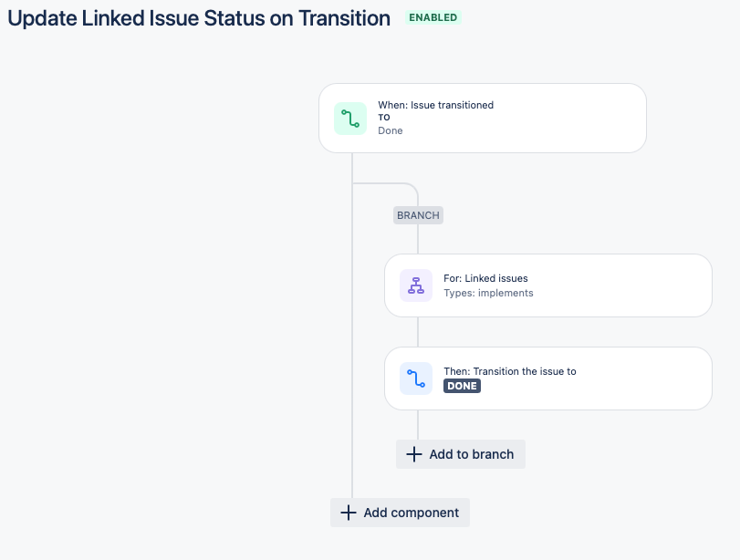Click the blue Transition issue action icon

[416, 379]
